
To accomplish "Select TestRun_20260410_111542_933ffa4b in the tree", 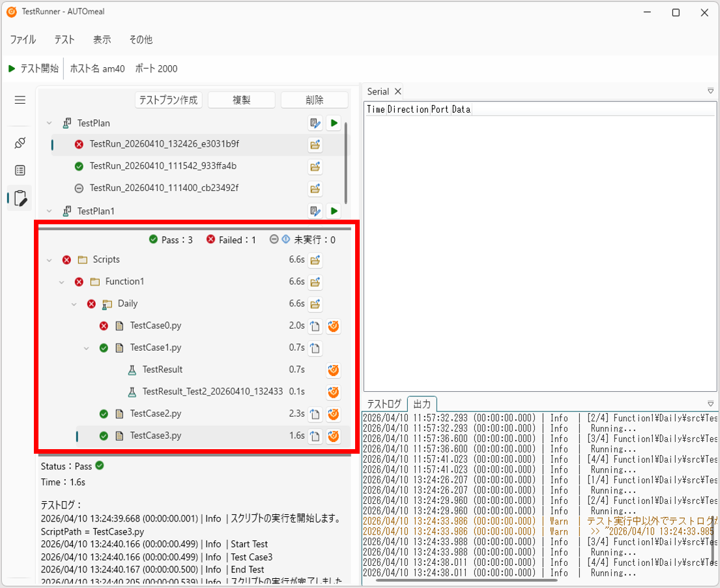I will [x=163, y=166].
